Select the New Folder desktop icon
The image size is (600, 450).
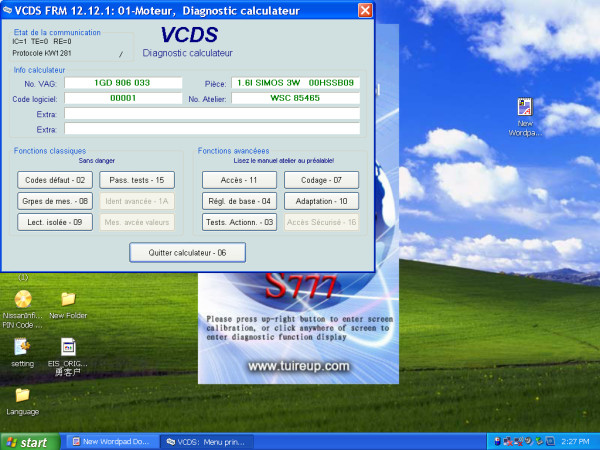pos(68,305)
